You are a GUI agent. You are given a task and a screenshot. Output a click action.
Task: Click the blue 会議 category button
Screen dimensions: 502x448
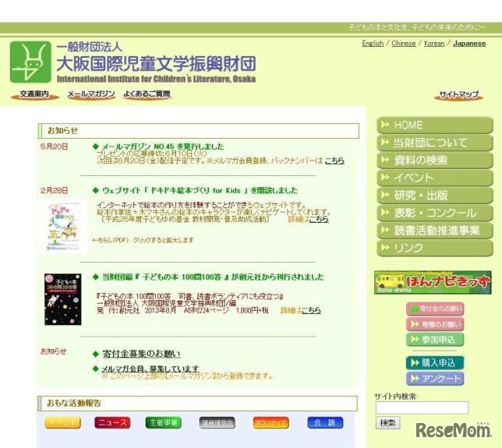point(325,423)
